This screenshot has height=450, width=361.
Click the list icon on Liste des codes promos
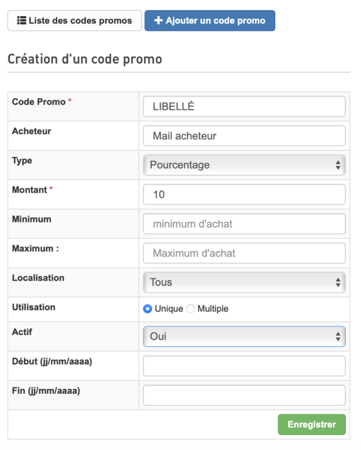22,21
